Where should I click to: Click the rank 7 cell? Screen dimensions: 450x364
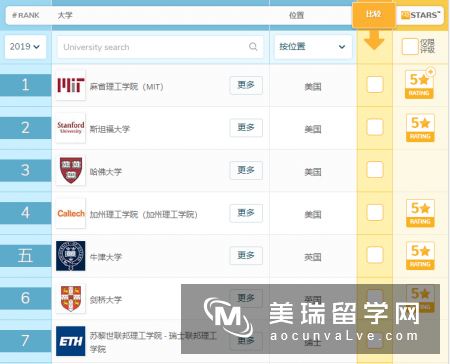[x=25, y=341]
